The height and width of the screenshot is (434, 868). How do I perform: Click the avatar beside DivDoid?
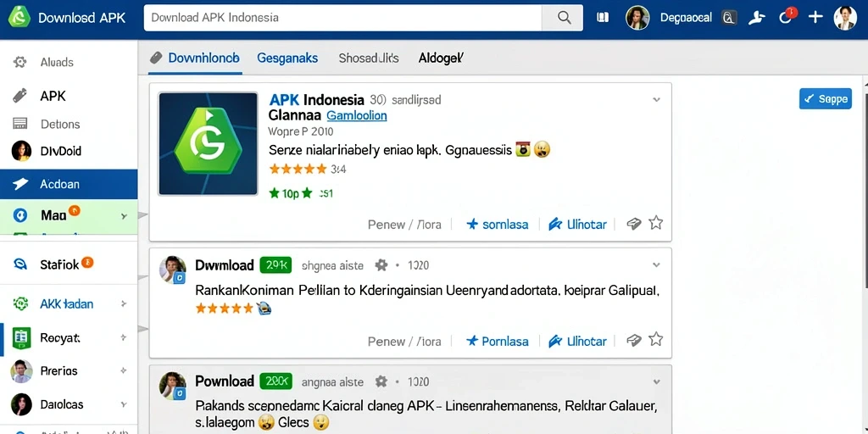21,151
